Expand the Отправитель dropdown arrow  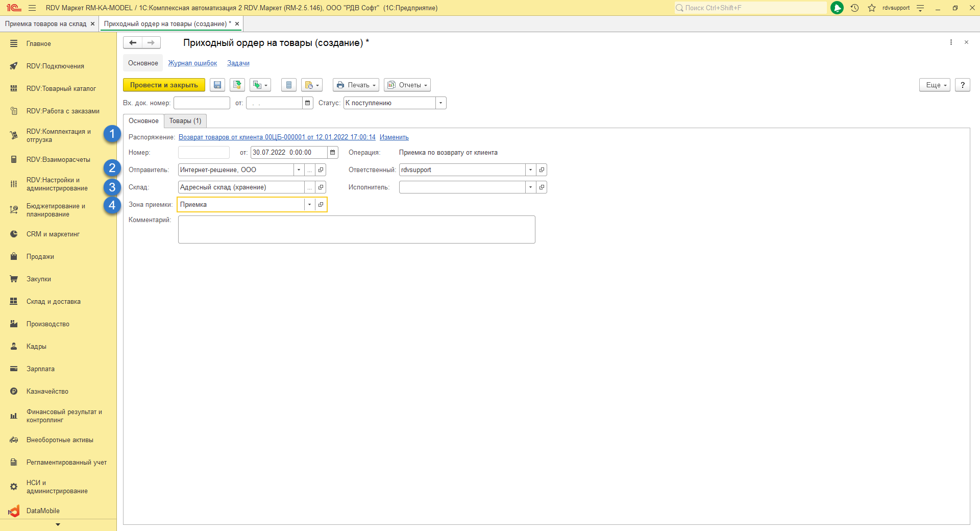pos(299,170)
